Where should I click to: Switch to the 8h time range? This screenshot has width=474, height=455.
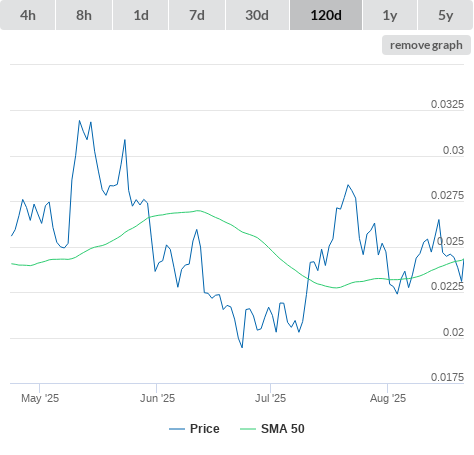click(x=84, y=15)
